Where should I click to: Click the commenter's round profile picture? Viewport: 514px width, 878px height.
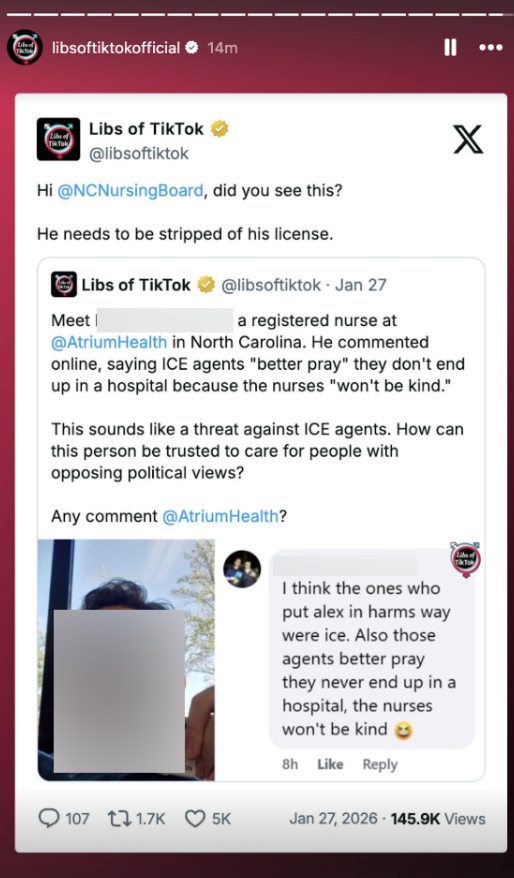242,569
